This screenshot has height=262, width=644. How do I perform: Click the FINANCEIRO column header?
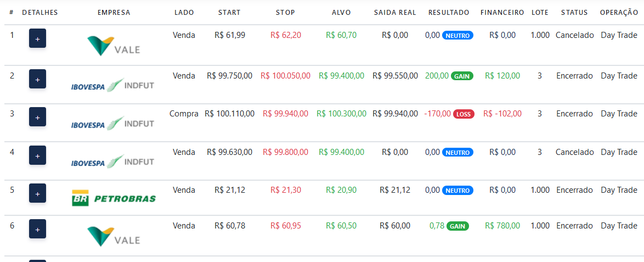[502, 12]
